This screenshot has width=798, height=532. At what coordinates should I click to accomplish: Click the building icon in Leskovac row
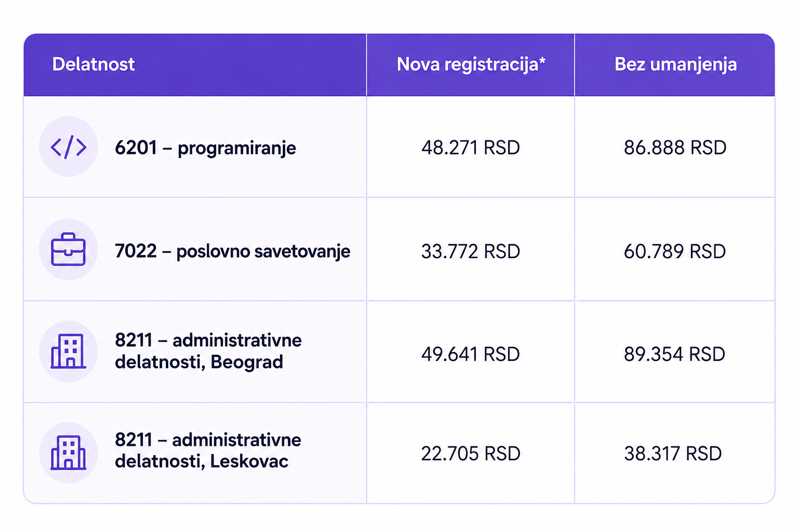[69, 452]
